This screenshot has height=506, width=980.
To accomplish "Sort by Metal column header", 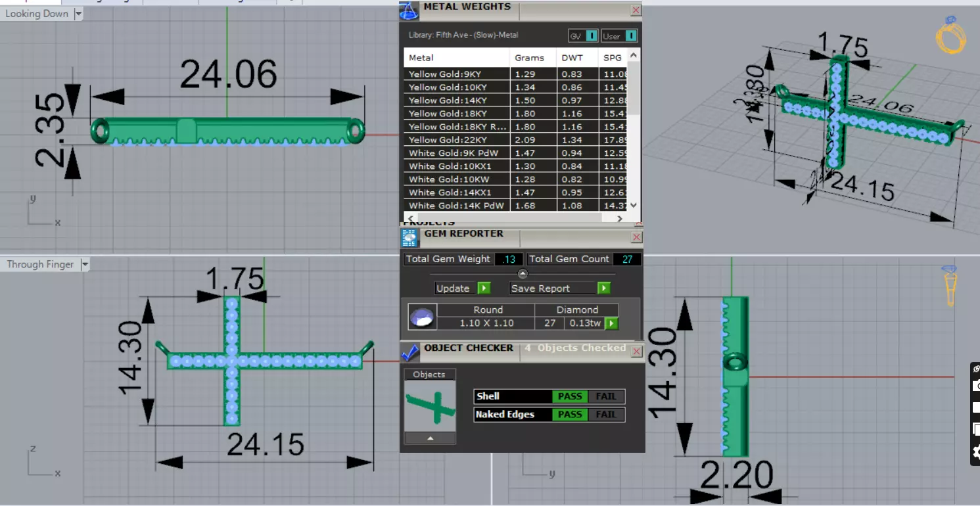I will 457,58.
